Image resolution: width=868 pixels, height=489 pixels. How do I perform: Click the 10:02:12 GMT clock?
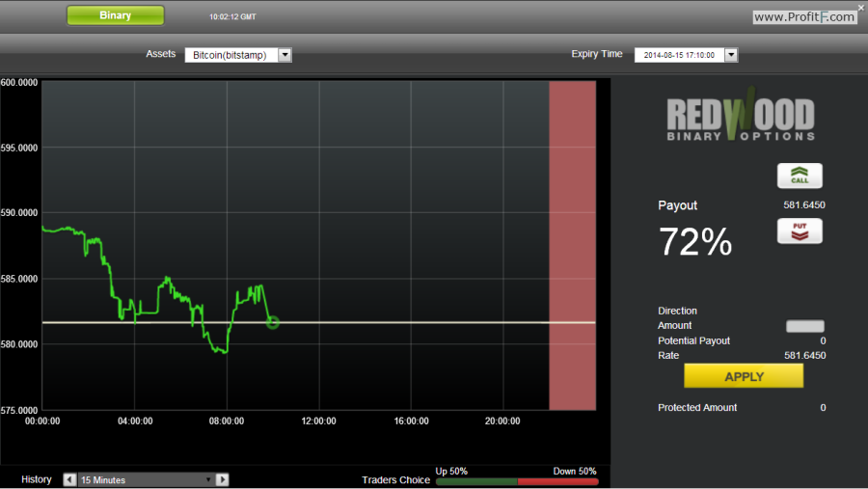(232, 17)
